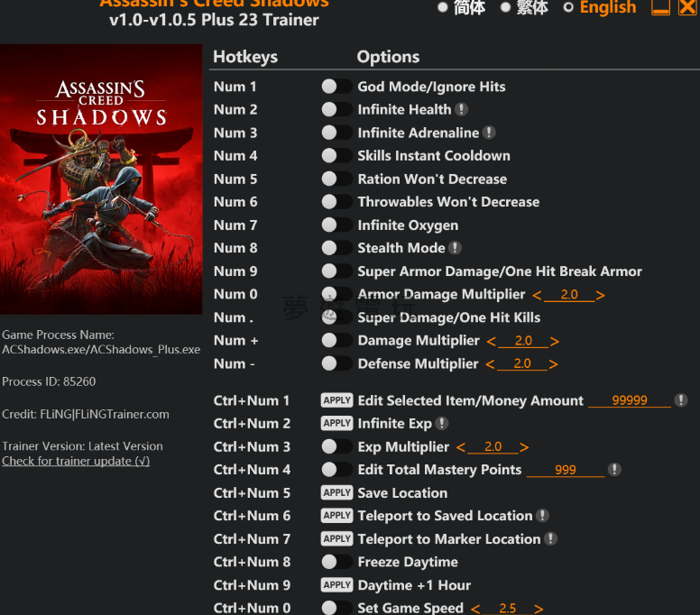
Task: Apply Daytime +1 Hour
Action: point(336,585)
